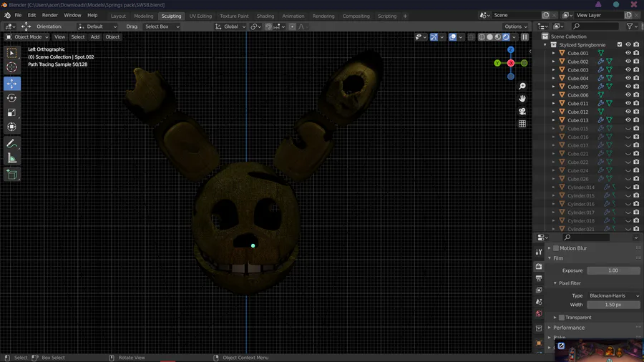
Task: Switch to wireframe viewport shading
Action: pos(482,37)
